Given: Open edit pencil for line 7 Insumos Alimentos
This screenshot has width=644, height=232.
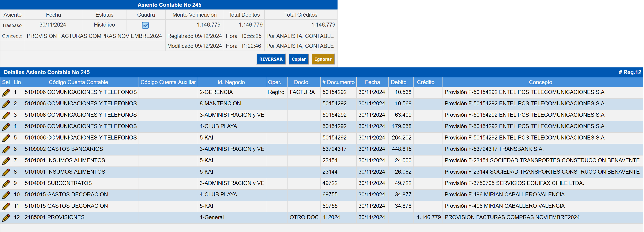Looking at the screenshot, I should [x=6, y=161].
